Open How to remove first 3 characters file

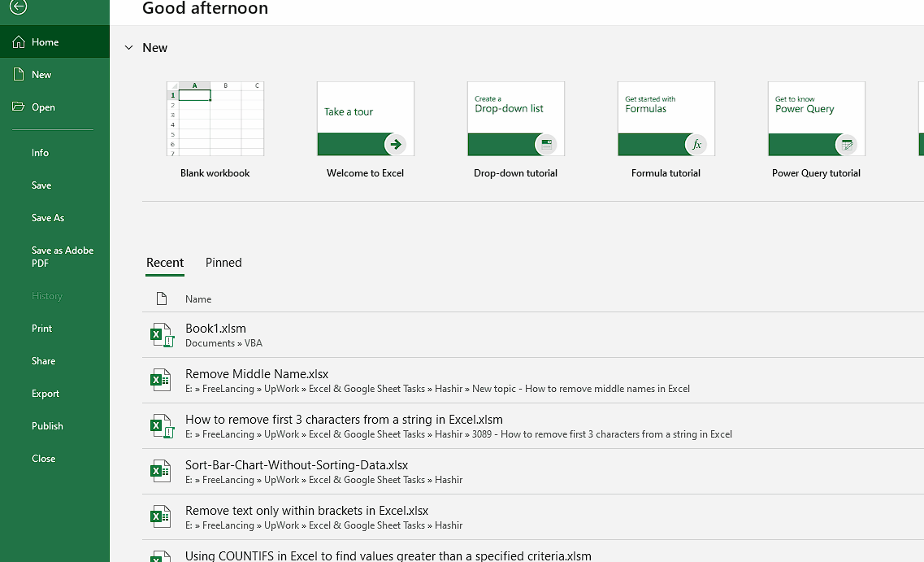tap(533, 426)
